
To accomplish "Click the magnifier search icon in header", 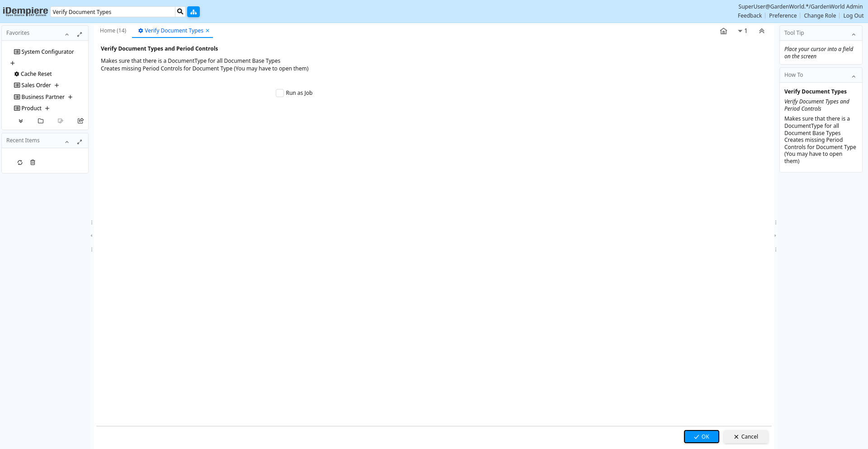I will (180, 12).
